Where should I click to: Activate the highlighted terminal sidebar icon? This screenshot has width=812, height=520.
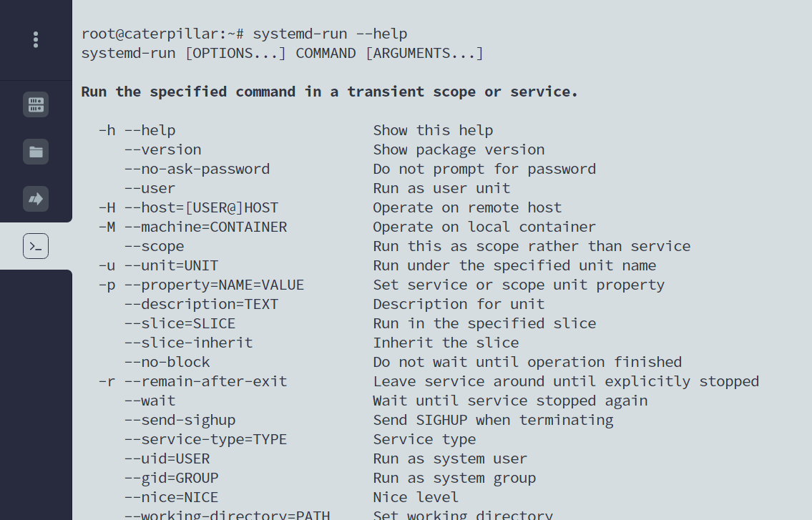(36, 245)
